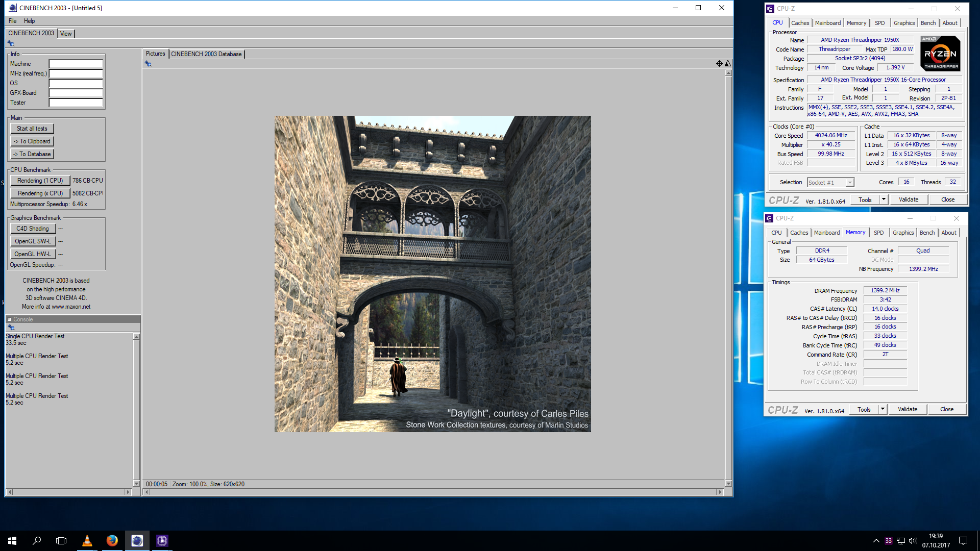
Task: Click the move/pan cross icon in Pictures panel
Action: point(719,64)
